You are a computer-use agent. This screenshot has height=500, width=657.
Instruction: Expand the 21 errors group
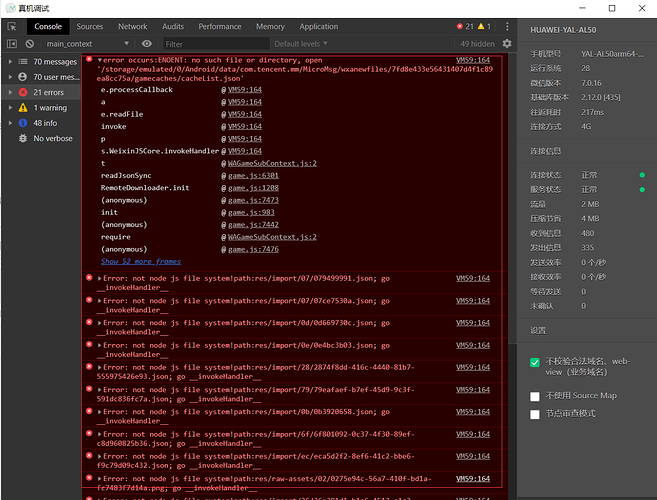tap(10, 92)
